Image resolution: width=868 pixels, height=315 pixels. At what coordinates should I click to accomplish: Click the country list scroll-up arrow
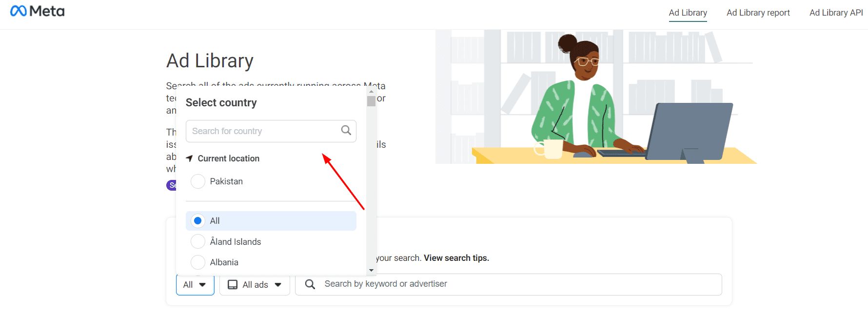point(371,91)
